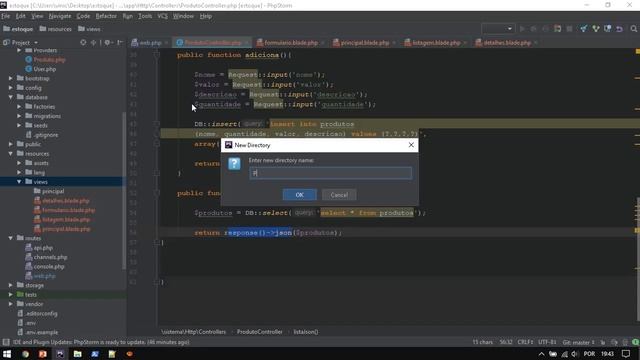Screen dimensions: 640x360
Task: Click the show history icon in toolbar
Action: [x=608, y=29]
